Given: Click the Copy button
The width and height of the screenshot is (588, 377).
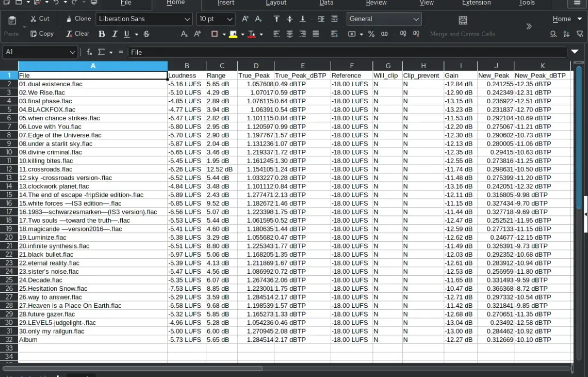Looking at the screenshot, I should (42, 34).
